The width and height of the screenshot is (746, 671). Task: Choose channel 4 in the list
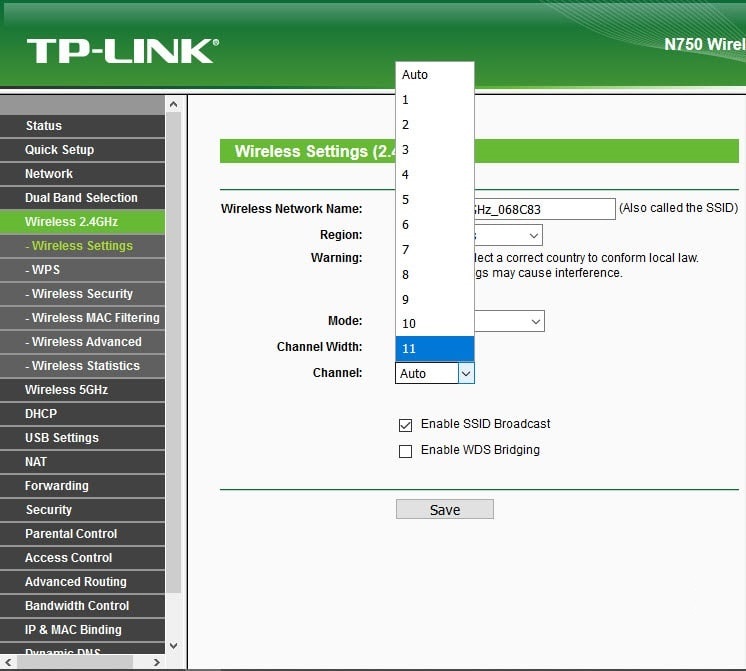(435, 175)
